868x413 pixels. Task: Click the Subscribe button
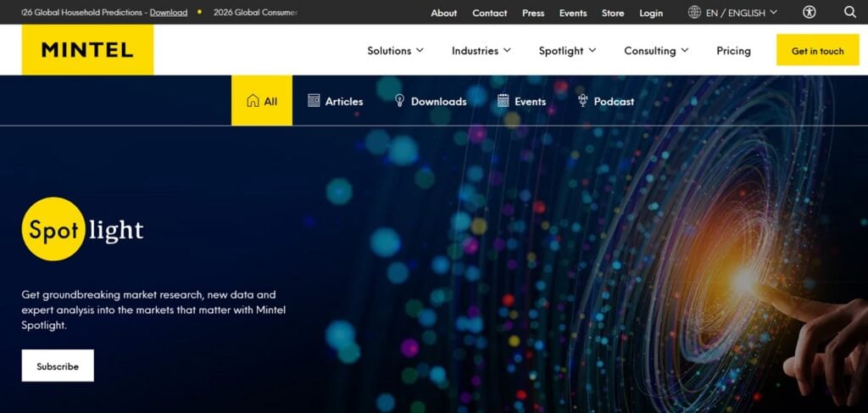coord(58,366)
